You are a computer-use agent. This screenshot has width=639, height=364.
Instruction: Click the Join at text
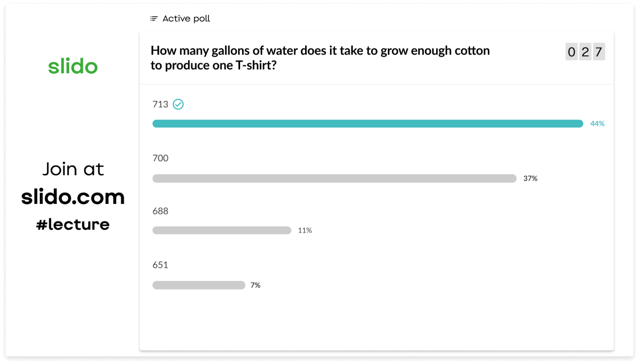click(x=73, y=169)
